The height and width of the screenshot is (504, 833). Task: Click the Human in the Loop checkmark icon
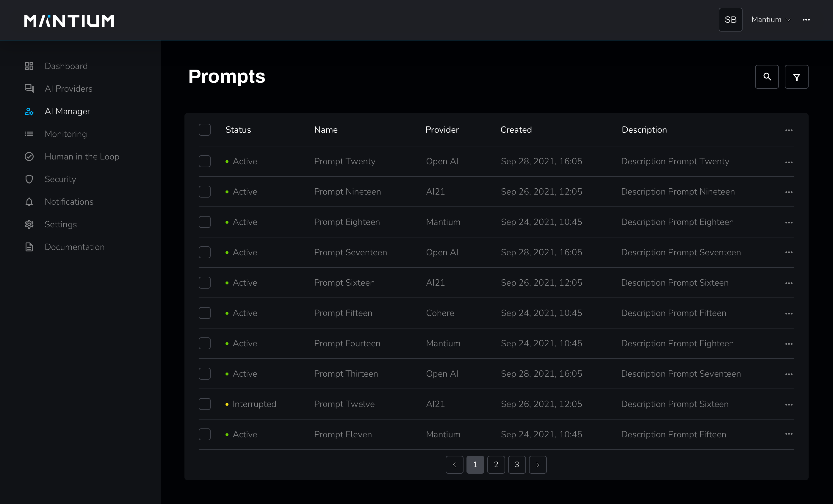click(x=29, y=156)
